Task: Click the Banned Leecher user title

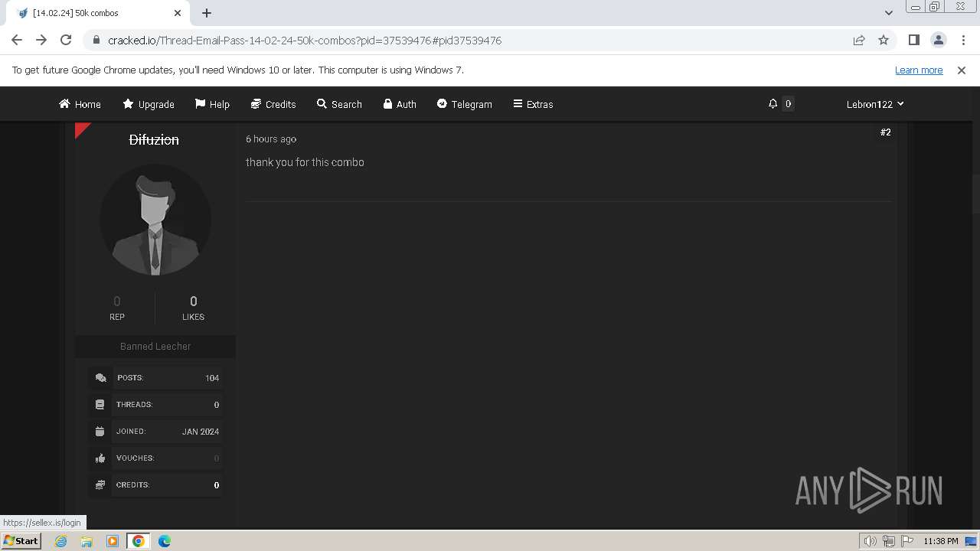Action: point(155,347)
